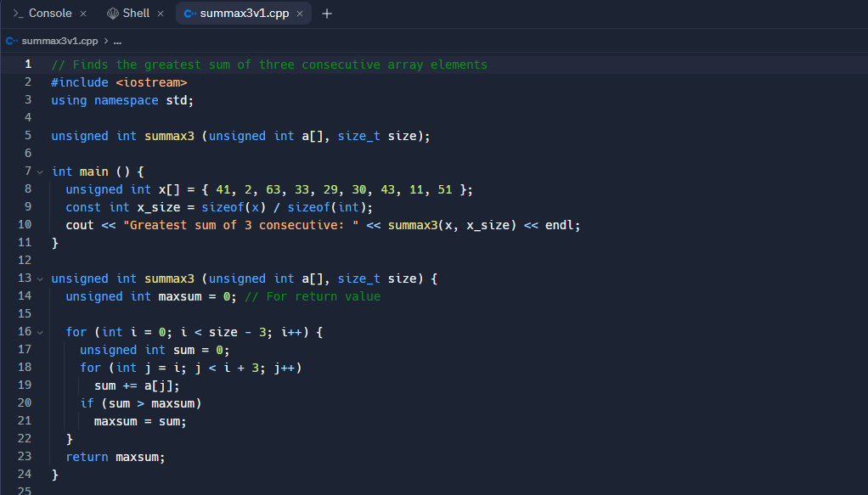Screen dimensions: 868x495
Task: Switch to the Console tab
Action: click(48, 14)
